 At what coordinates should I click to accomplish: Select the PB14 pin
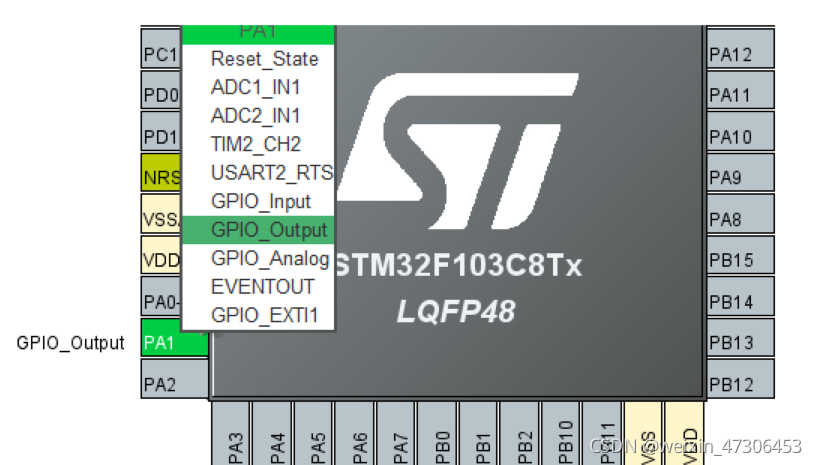(x=740, y=296)
